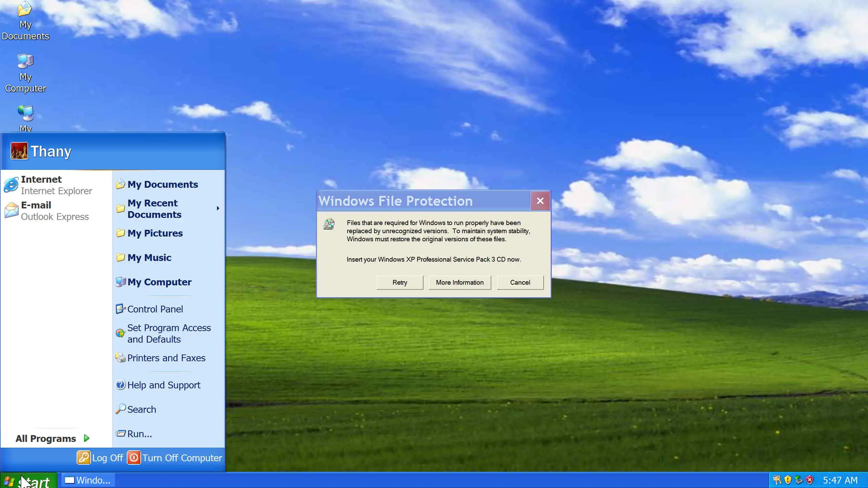This screenshot has width=868, height=488.
Task: Open the Thany user account picture
Action: [x=19, y=151]
